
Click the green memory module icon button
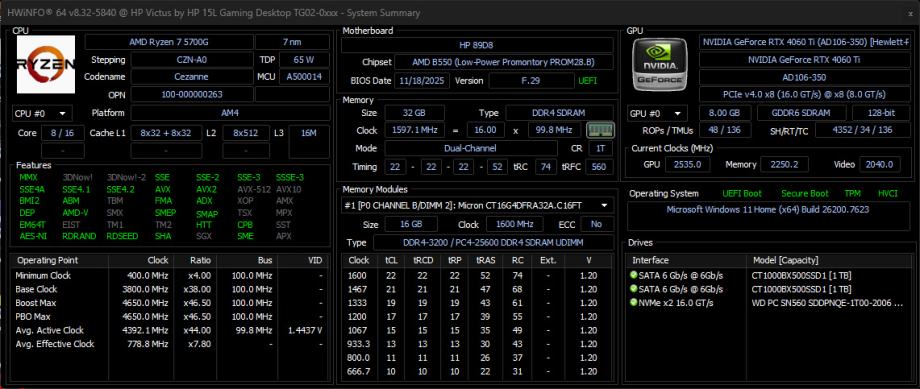600,130
